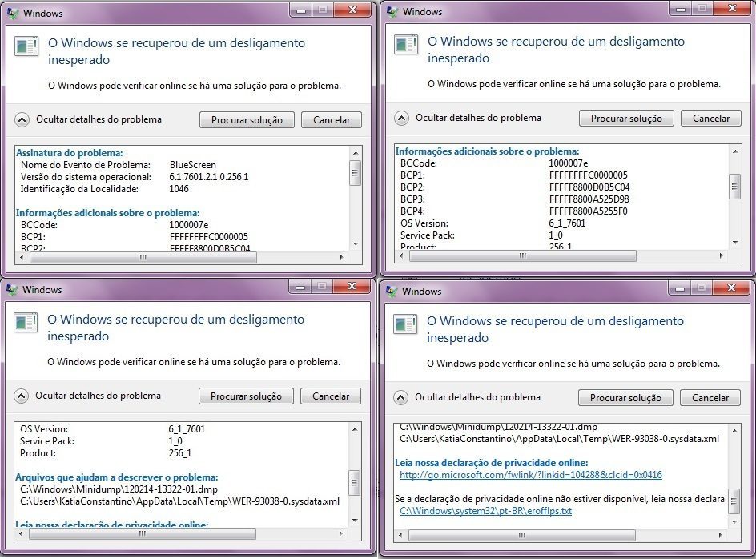Viewport: 756px width, 559px height.
Task: Click the scroll-up arrow in the BCP4 details list
Action: [735, 151]
